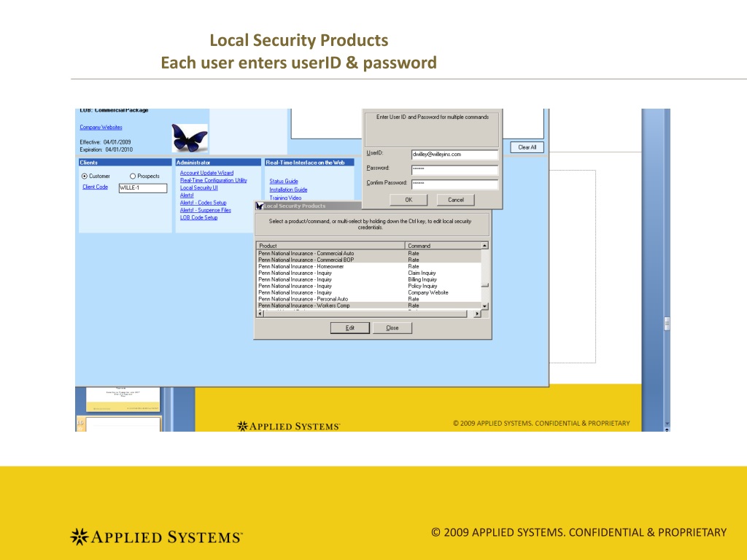Click the Close button in Local Security Products
The height and width of the screenshot is (560, 747).
tap(392, 327)
